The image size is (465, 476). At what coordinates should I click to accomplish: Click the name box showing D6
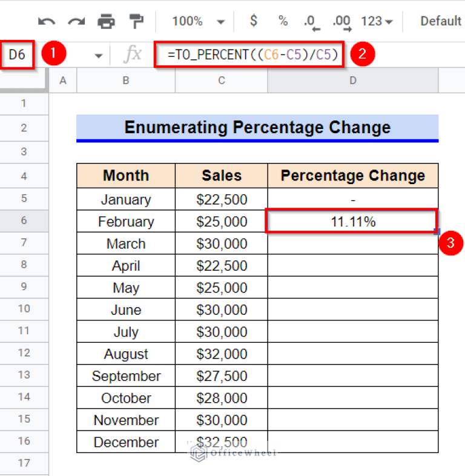(17, 55)
